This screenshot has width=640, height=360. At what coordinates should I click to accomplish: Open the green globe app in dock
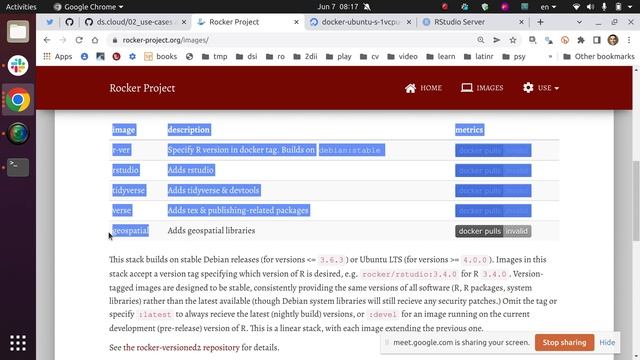(18, 133)
